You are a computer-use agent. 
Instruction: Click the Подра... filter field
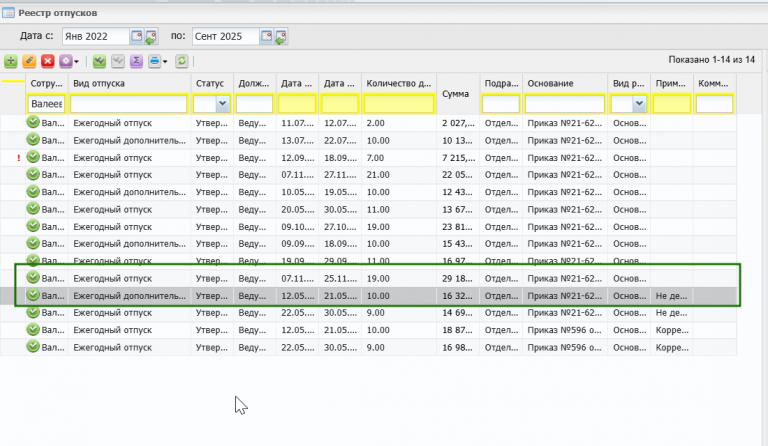[x=501, y=104]
